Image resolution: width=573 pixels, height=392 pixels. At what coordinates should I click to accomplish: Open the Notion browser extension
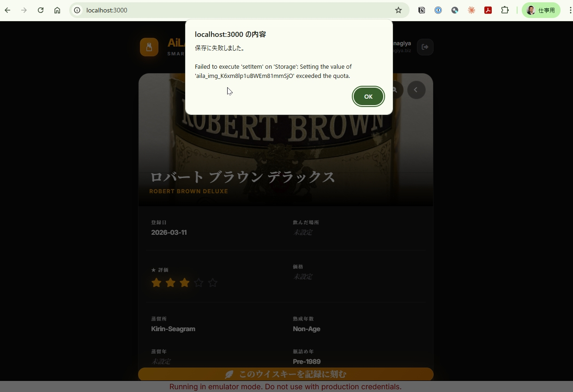tap(422, 10)
